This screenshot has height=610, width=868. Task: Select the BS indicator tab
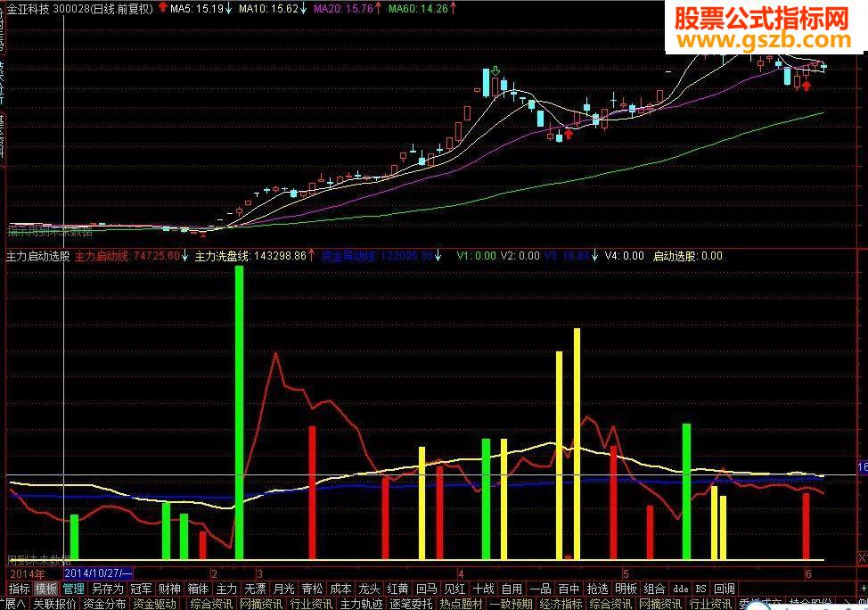(x=701, y=589)
